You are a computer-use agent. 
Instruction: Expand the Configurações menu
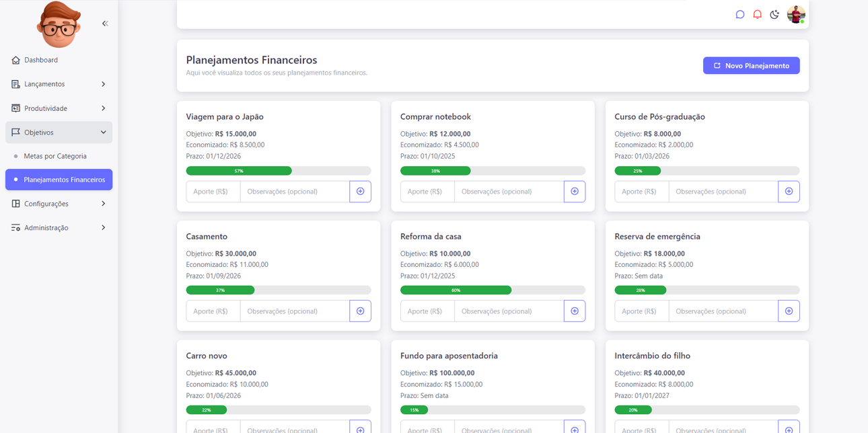pos(59,204)
